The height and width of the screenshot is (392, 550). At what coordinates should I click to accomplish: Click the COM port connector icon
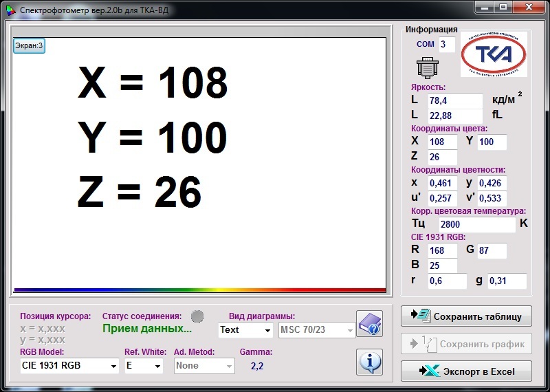(x=427, y=67)
